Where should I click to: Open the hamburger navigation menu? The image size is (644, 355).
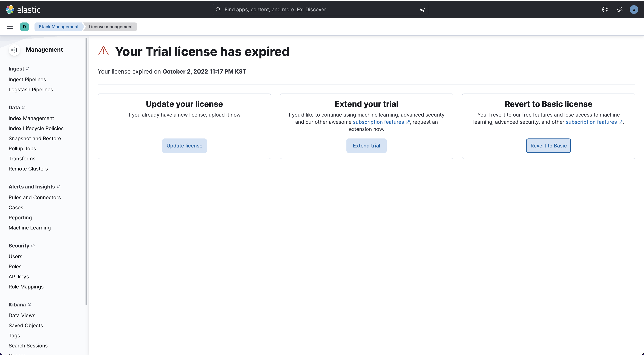pyautogui.click(x=10, y=27)
